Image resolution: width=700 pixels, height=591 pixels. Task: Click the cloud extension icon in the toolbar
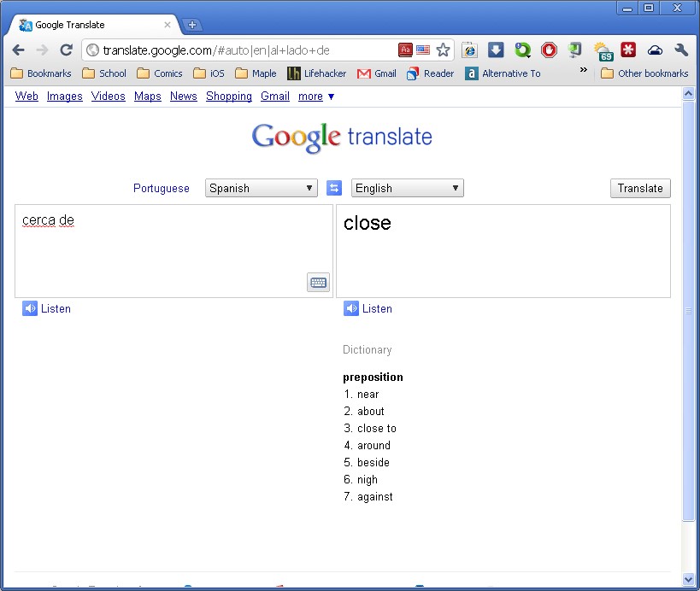(x=655, y=50)
